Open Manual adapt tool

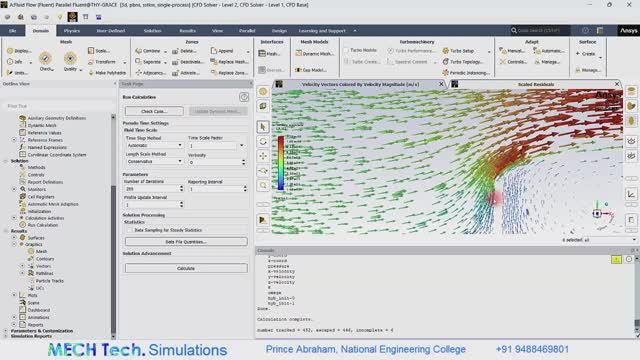pos(512,51)
